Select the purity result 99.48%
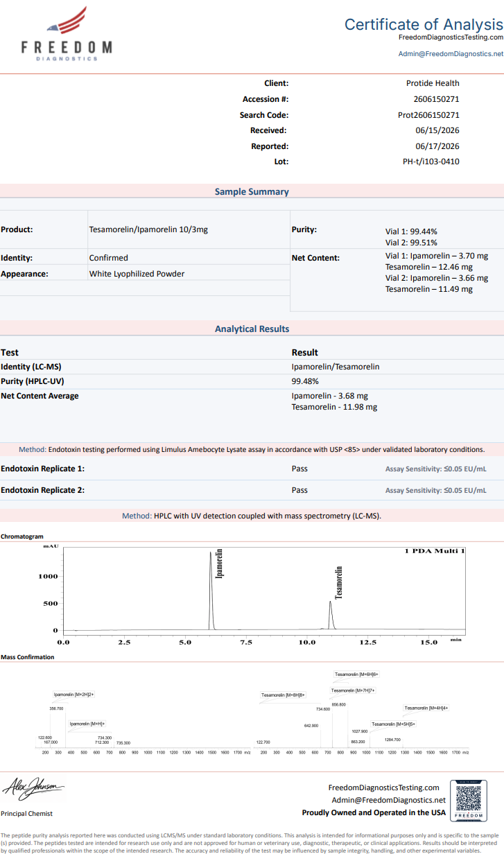Image resolution: width=504 pixels, height=854 pixels. 305,381
